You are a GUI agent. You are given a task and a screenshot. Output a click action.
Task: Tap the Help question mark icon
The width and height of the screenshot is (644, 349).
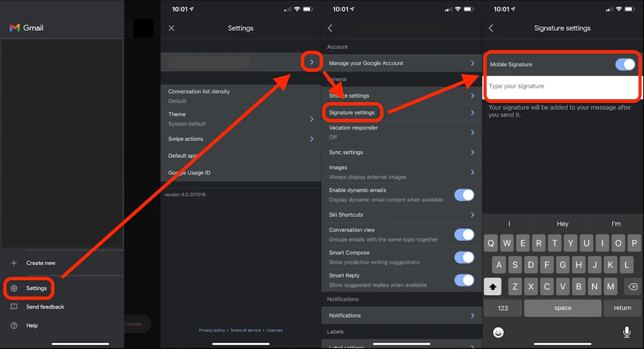[14, 326]
